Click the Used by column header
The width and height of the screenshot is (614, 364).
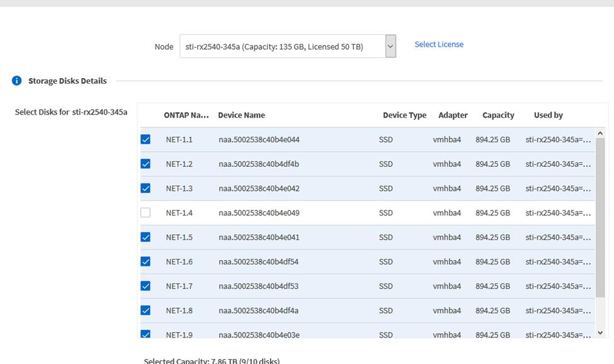tap(548, 115)
